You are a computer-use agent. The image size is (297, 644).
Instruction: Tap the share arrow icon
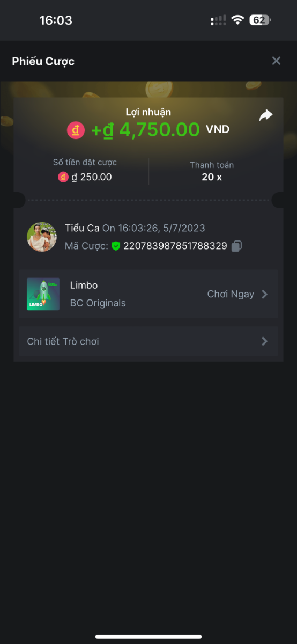point(266,115)
